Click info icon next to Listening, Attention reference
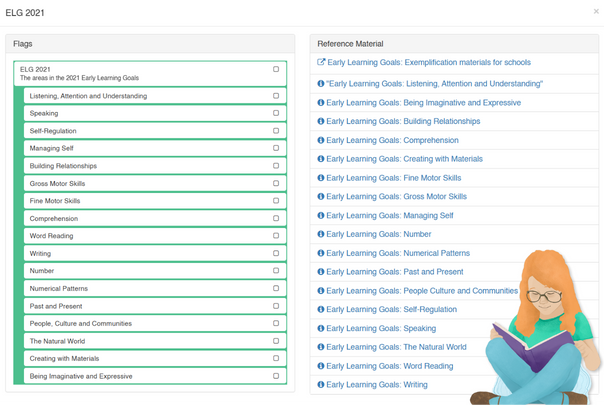 tap(321, 84)
